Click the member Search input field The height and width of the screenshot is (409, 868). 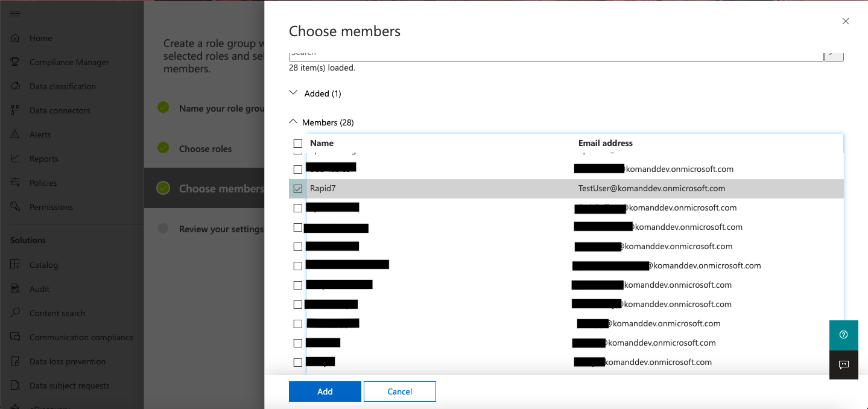(555, 54)
